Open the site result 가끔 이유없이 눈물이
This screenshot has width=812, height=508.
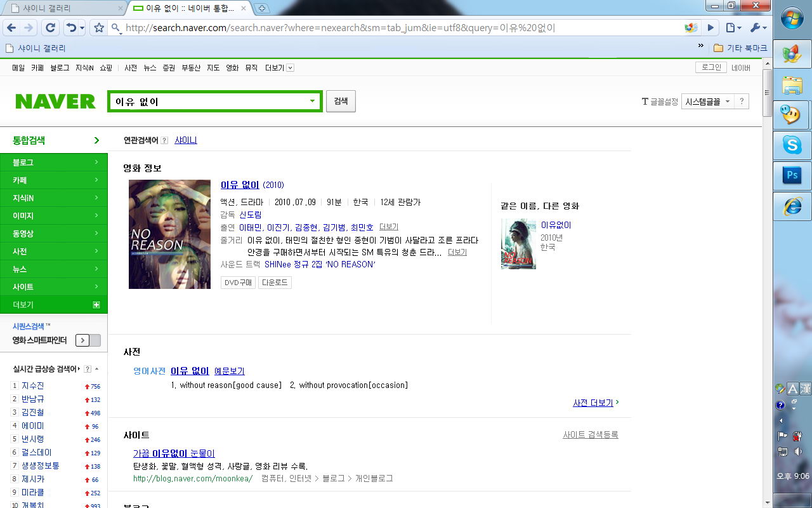[x=174, y=453]
